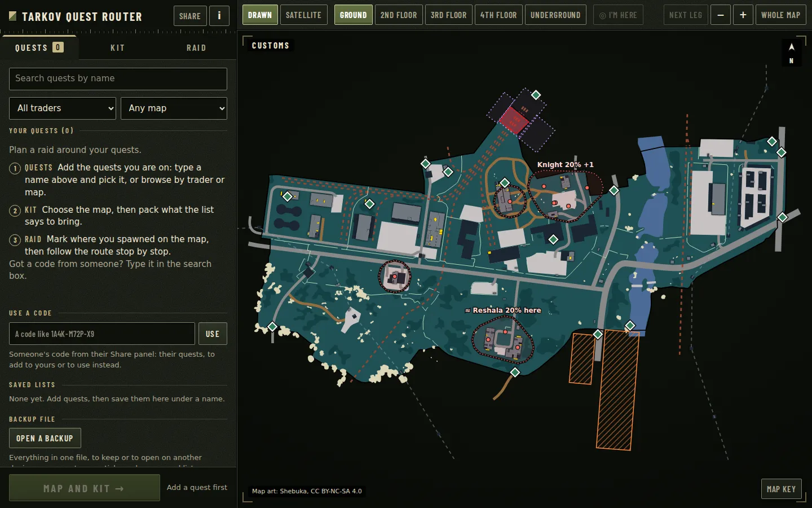
Task: Click the quest count badge on Quests
Action: pos(58,47)
